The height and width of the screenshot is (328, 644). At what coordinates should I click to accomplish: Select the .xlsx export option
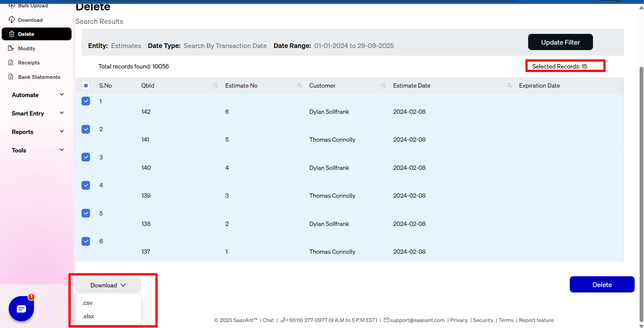(x=88, y=316)
